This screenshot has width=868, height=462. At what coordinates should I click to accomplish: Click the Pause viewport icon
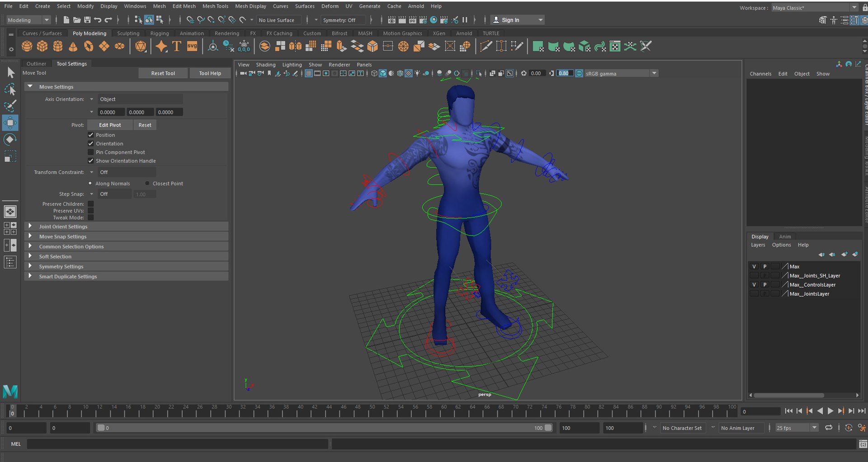465,20
